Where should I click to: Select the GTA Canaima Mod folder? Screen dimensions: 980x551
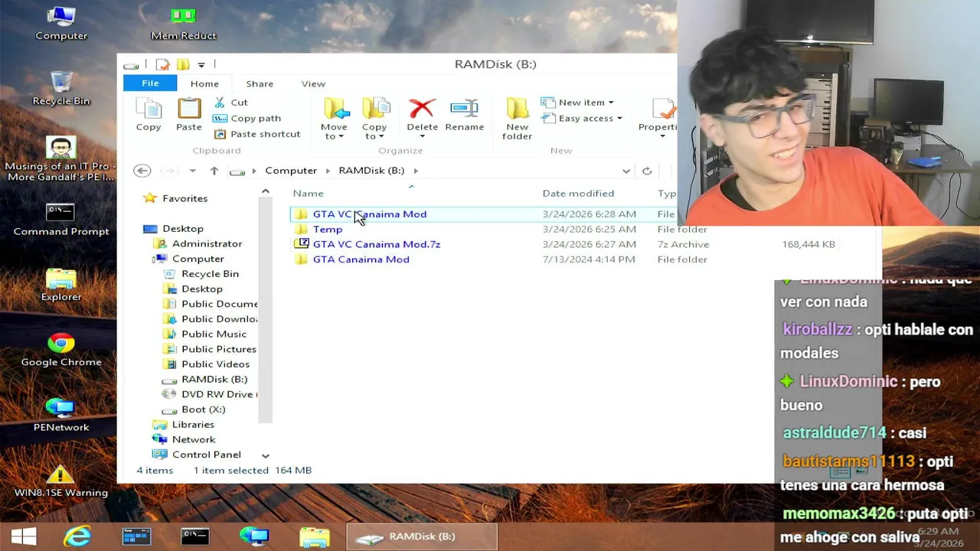coord(361,259)
